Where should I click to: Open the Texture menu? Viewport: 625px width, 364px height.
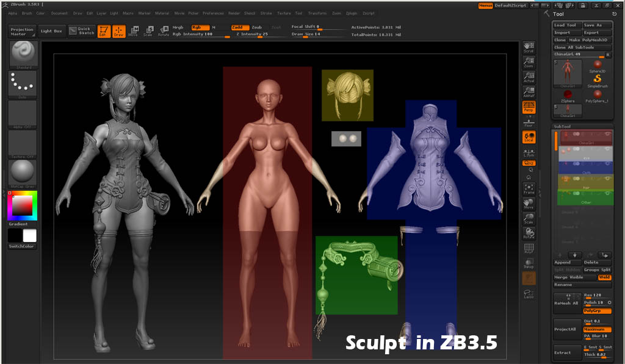284,13
